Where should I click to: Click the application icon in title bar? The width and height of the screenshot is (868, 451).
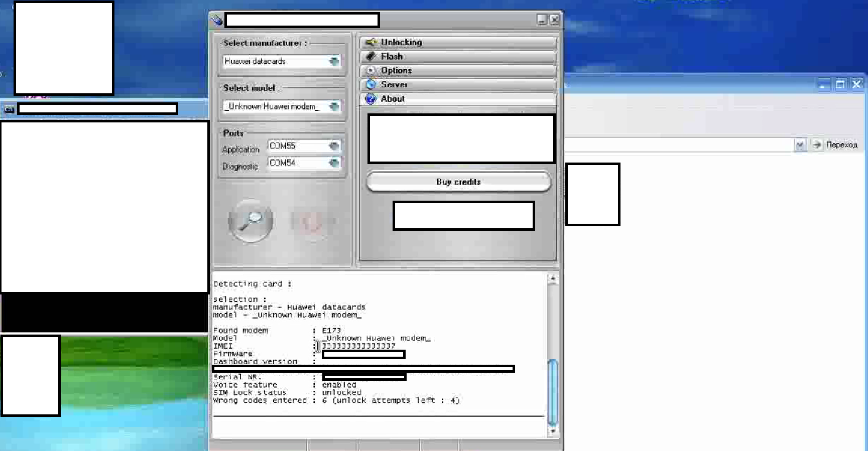click(217, 20)
